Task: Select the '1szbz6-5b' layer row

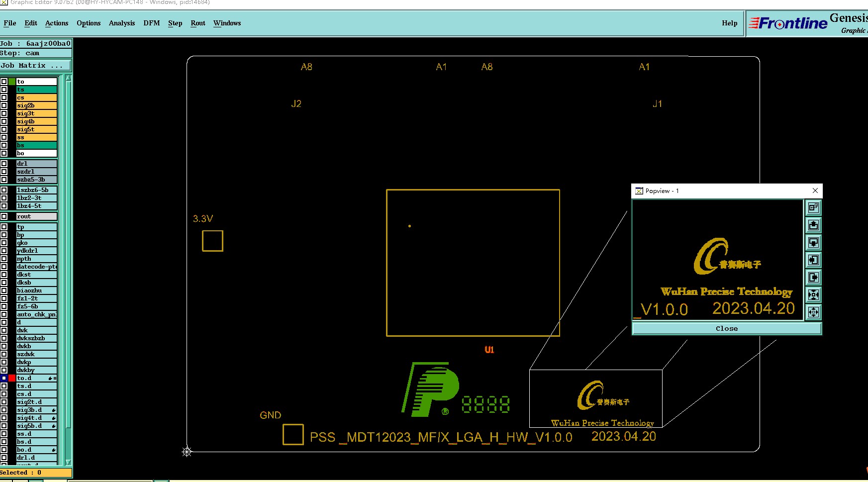Action: [x=37, y=190]
